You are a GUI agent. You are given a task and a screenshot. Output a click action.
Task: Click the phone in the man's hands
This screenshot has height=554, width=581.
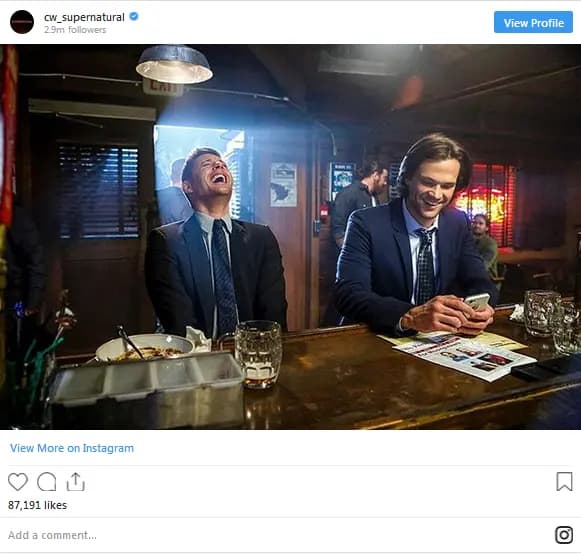(478, 302)
